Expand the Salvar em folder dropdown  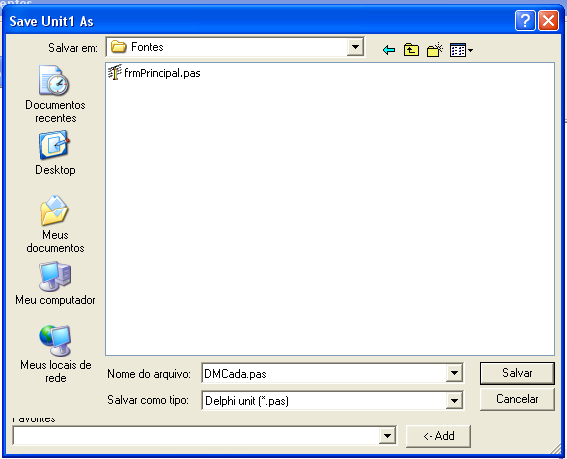355,47
